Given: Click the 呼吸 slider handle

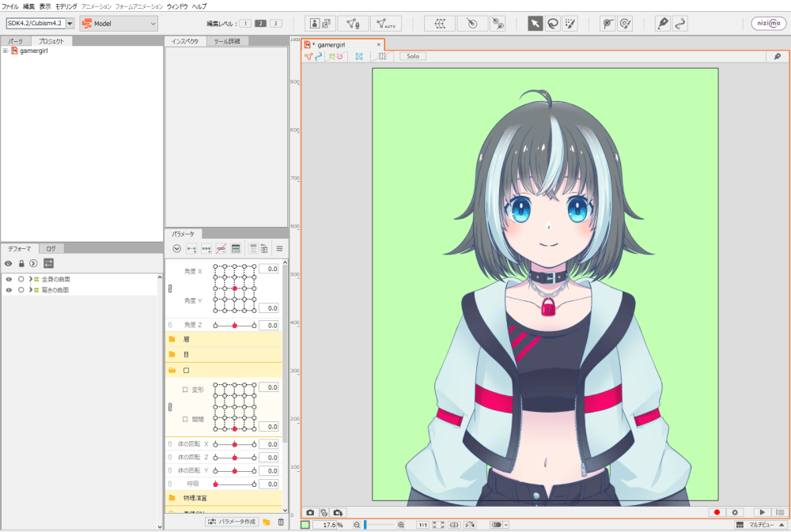Looking at the screenshot, I should 215,484.
